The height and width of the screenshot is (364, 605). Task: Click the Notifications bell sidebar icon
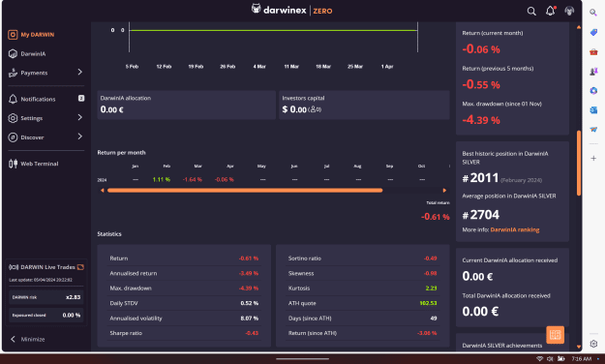pyautogui.click(x=13, y=99)
